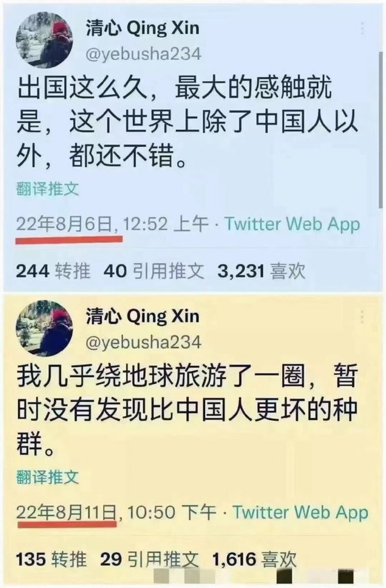Open 清心 Qing Xin's profile from the 8月6日 tweet
The height and width of the screenshot is (588, 386).
144,28
